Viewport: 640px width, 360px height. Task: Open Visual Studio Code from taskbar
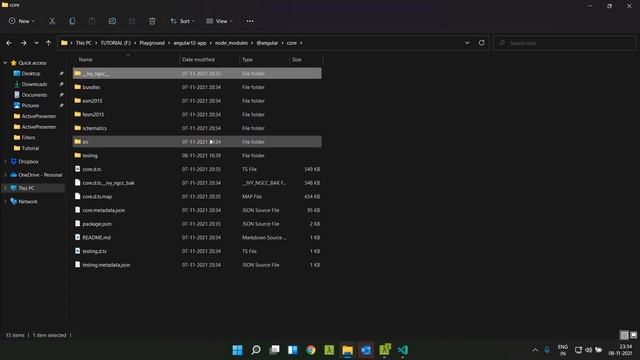coord(403,350)
